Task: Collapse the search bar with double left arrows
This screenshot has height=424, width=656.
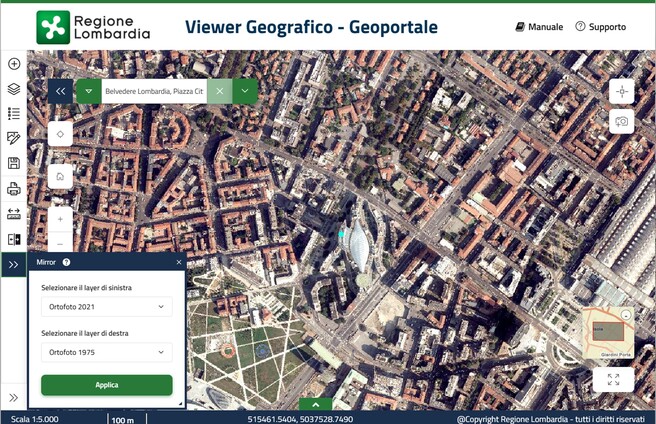Action: pyautogui.click(x=61, y=91)
